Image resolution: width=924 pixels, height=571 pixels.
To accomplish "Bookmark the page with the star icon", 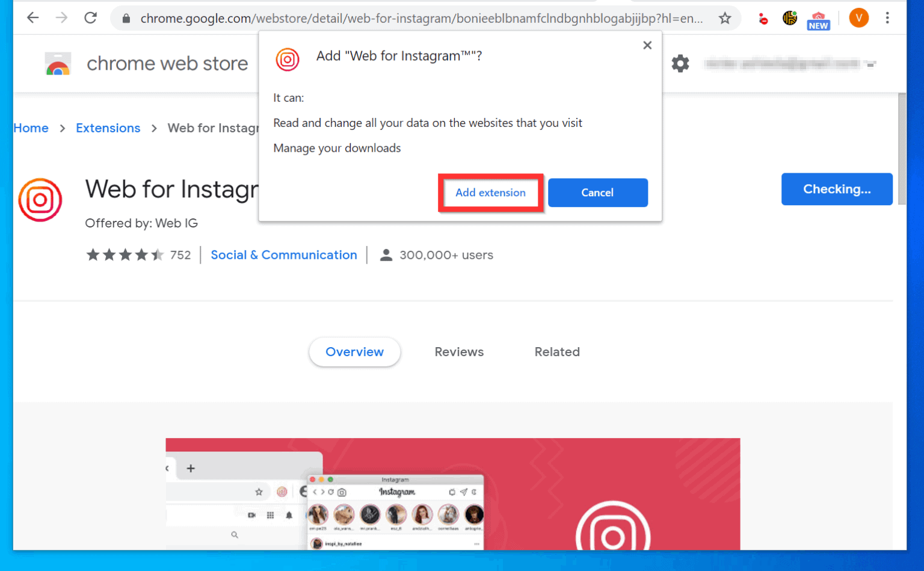I will click(x=725, y=17).
